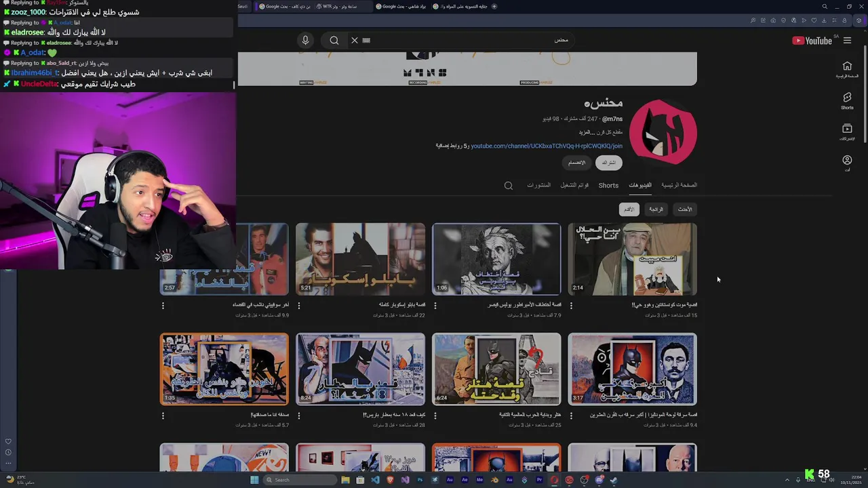Select the Shorts channel tab

tap(608, 185)
